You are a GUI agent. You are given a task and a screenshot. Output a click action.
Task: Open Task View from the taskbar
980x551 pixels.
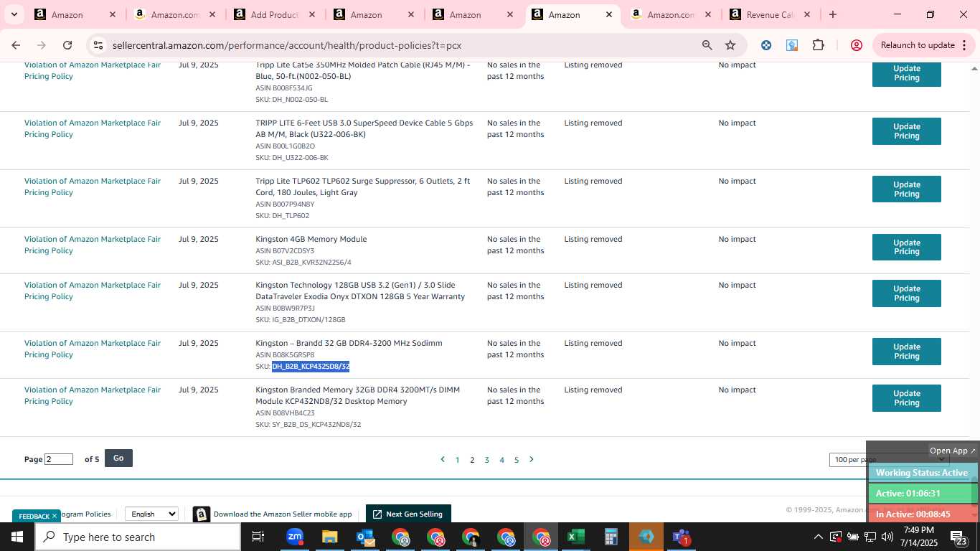(x=258, y=537)
